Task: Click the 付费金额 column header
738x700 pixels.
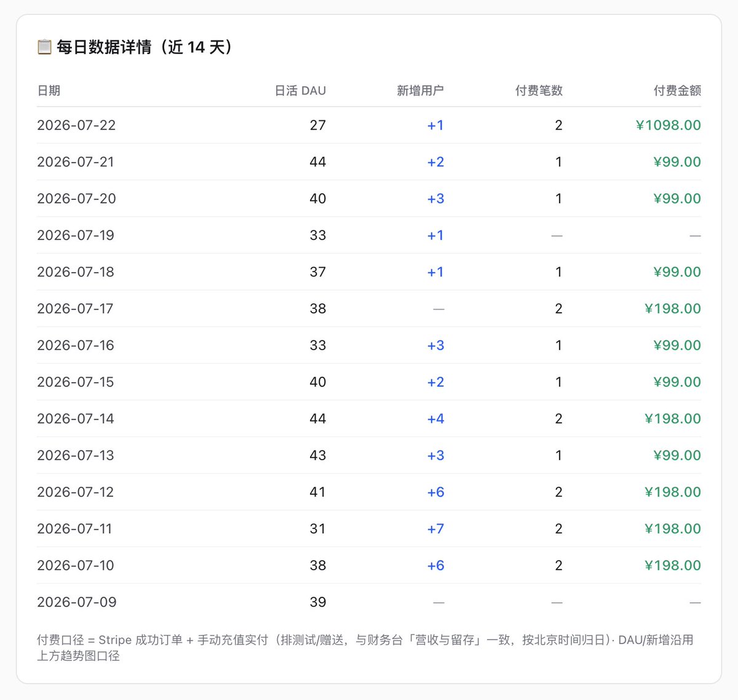Action: tap(677, 90)
